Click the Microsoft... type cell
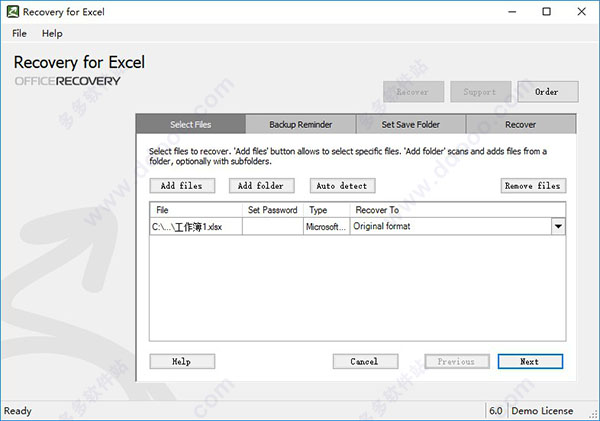The image size is (600, 421). (327, 227)
